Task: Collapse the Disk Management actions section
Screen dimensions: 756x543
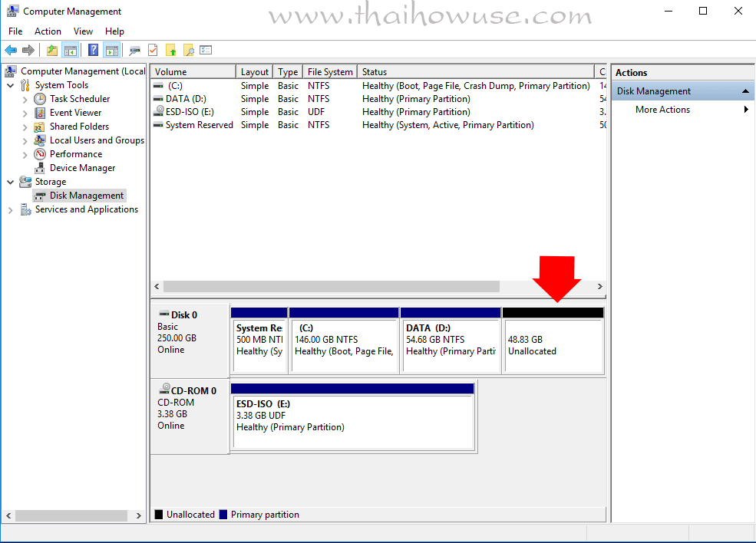Action: (745, 91)
